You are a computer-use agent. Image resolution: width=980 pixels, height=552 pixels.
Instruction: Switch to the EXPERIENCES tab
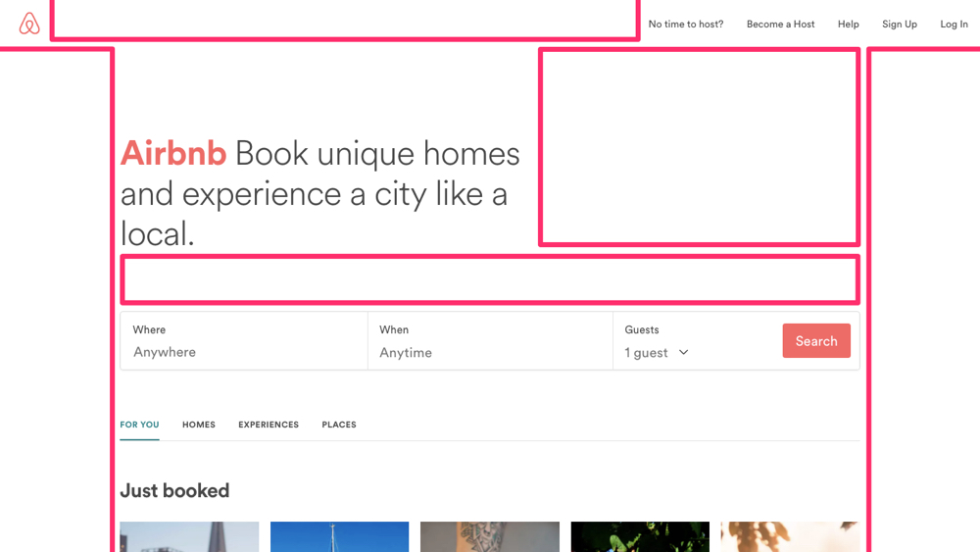pyautogui.click(x=269, y=425)
